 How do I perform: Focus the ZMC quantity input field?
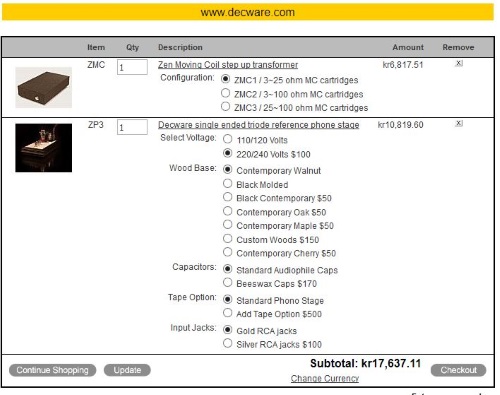coord(132,67)
